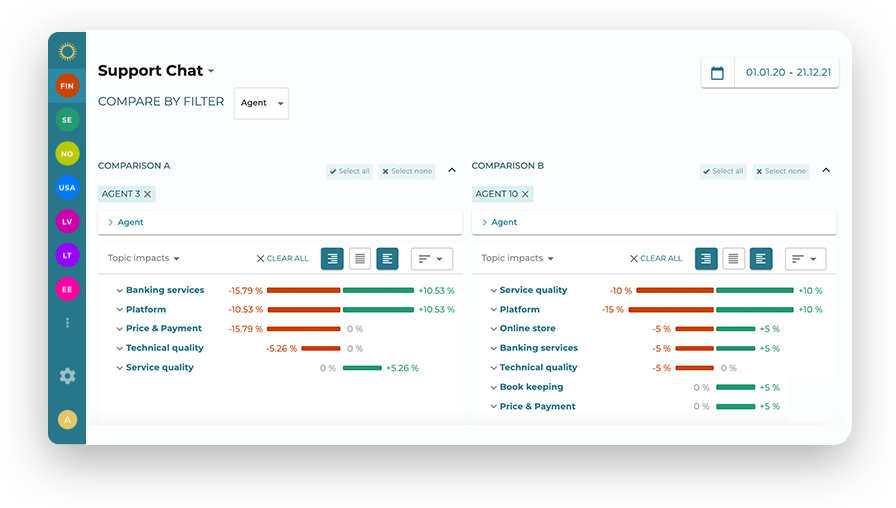Open the calendar date picker icon
This screenshot has height=508, width=896.
[717, 73]
